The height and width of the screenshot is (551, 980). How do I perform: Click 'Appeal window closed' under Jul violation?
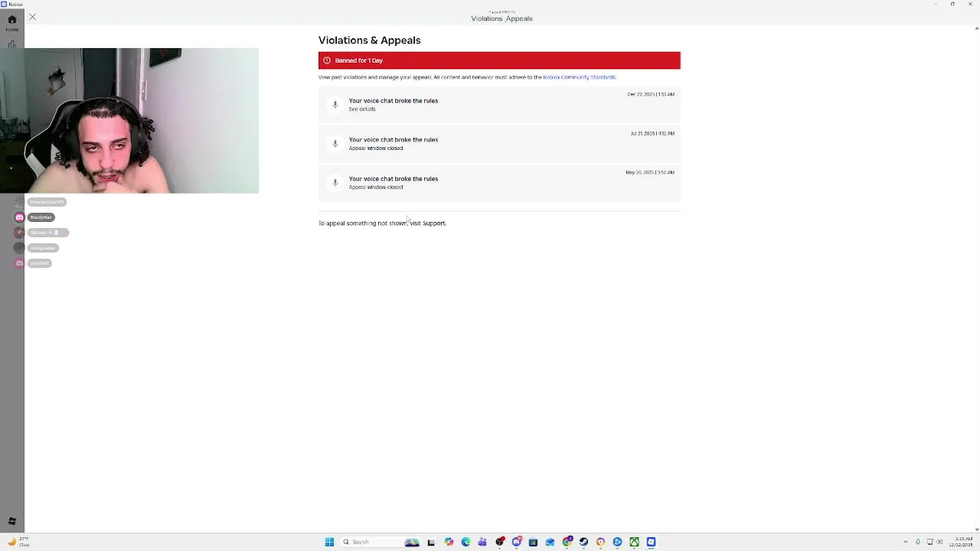(x=376, y=148)
